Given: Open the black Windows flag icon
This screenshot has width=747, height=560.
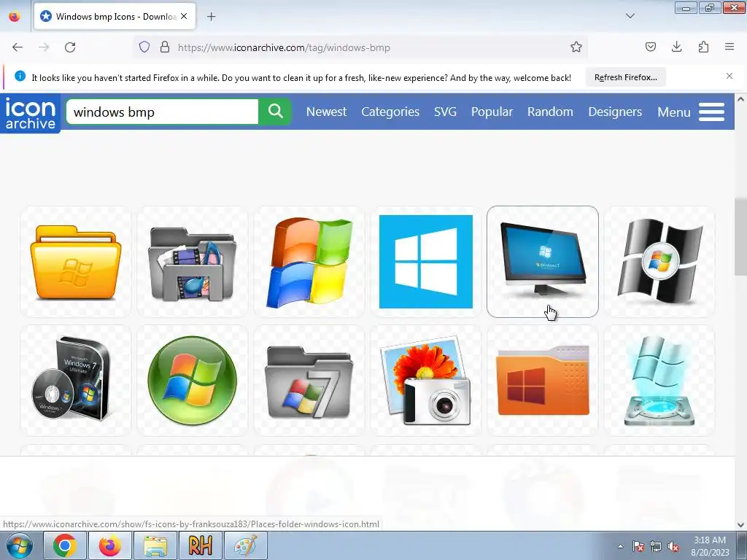Looking at the screenshot, I should pyautogui.click(x=659, y=262).
